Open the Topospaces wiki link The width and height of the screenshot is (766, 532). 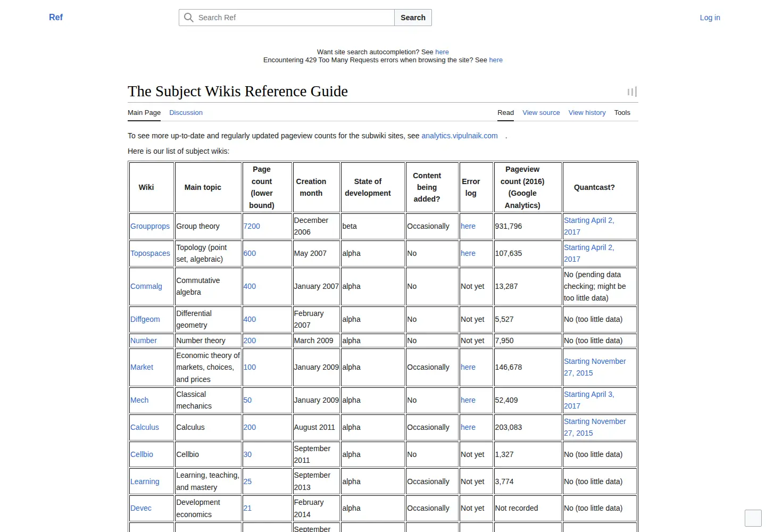click(151, 253)
